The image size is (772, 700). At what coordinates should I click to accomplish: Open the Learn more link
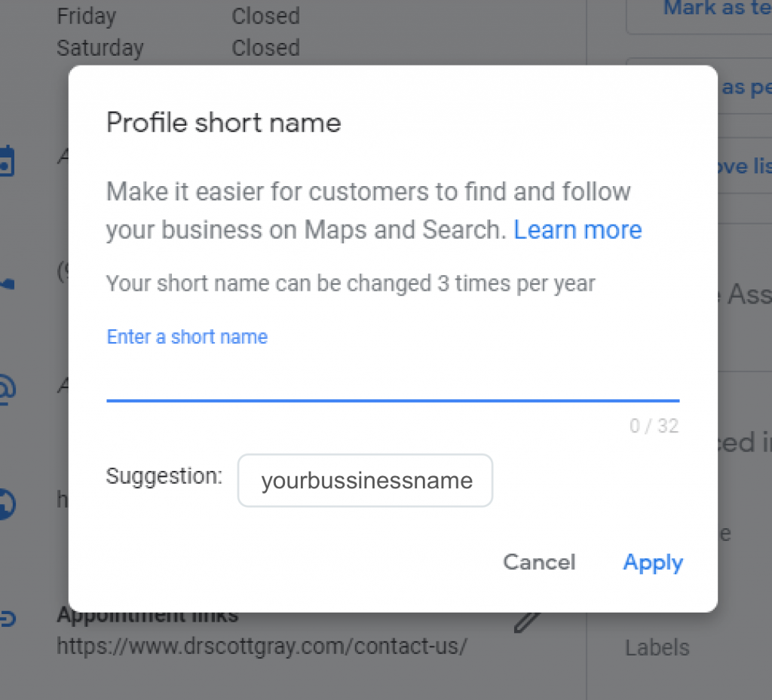point(577,230)
